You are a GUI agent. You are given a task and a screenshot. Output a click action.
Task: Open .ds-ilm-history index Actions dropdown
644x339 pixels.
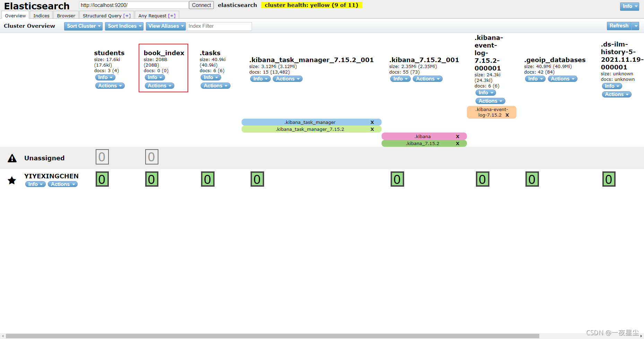[x=617, y=94]
